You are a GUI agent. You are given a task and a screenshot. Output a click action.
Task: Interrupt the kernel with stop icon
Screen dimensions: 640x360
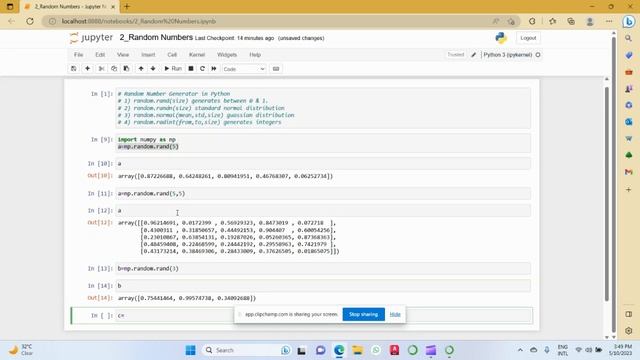[191, 69]
